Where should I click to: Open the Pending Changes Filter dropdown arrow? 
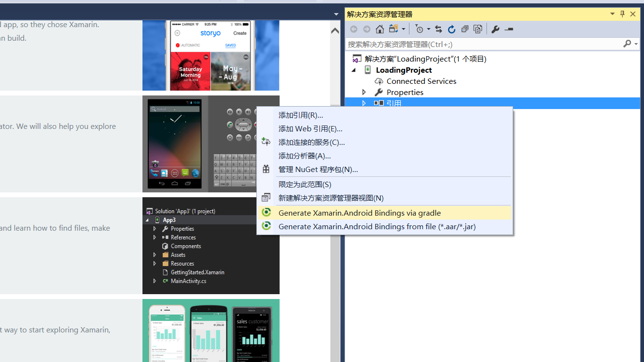(428, 29)
